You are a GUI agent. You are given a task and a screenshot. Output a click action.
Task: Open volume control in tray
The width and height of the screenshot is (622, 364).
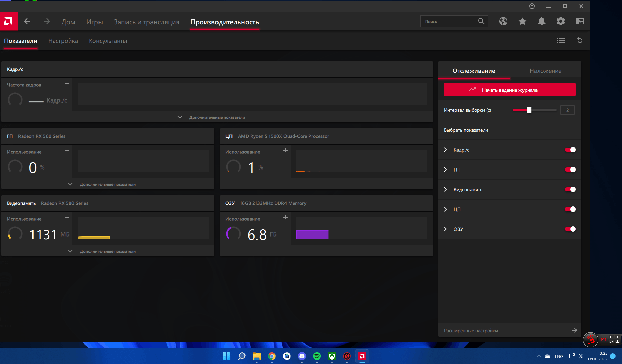(x=580, y=356)
